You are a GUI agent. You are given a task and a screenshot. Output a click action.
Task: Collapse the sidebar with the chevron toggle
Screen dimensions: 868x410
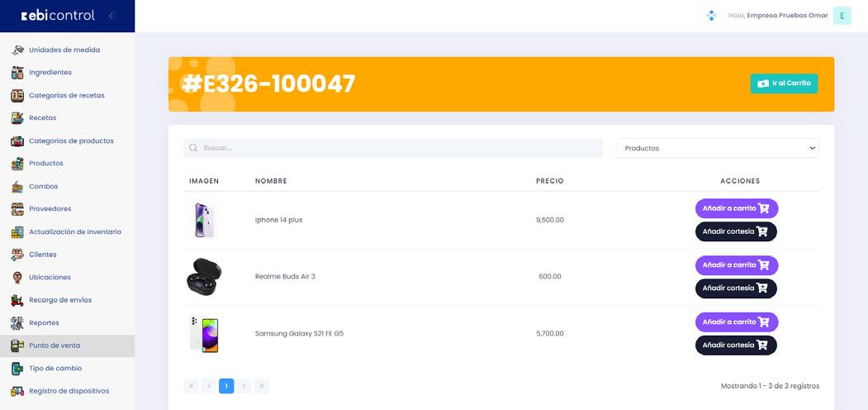(x=111, y=16)
